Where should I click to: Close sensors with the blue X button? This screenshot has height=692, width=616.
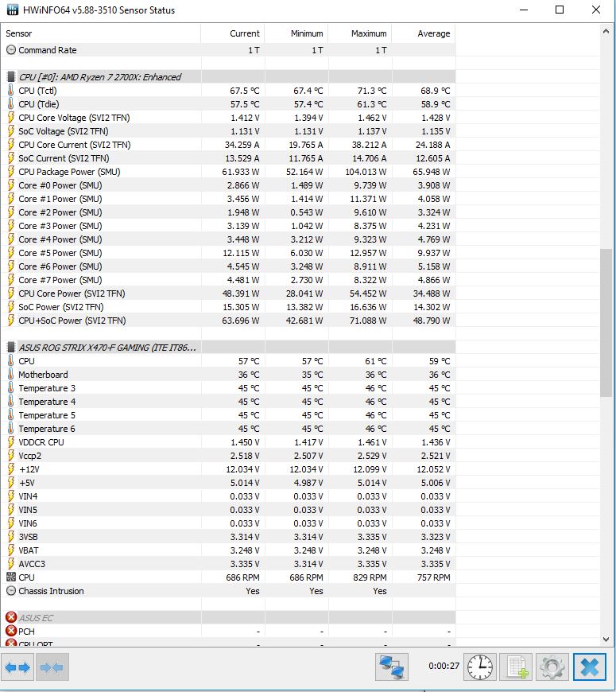[x=590, y=667]
